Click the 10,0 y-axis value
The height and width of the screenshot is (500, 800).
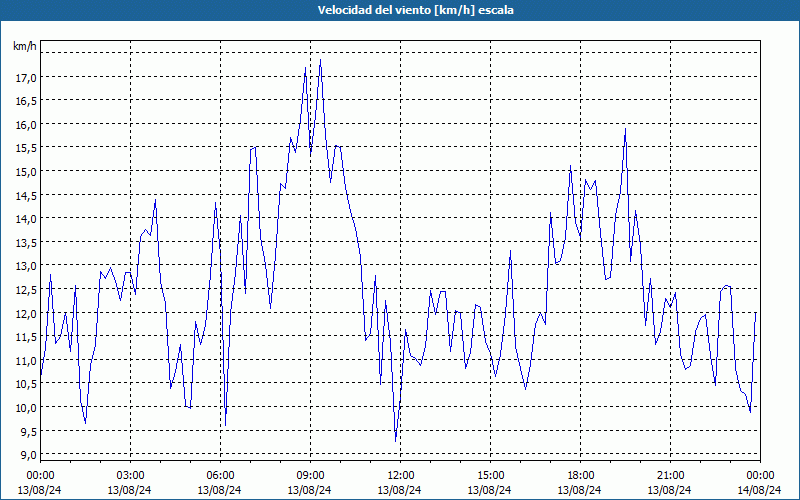(27, 408)
